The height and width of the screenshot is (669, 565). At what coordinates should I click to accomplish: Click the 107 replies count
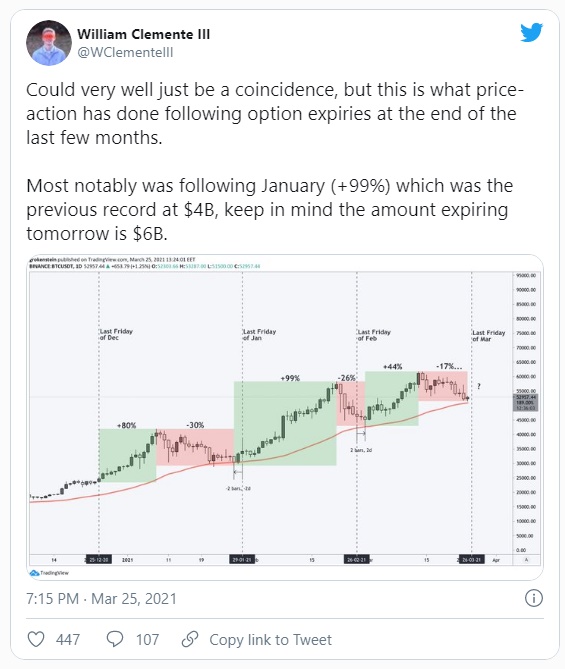148,640
